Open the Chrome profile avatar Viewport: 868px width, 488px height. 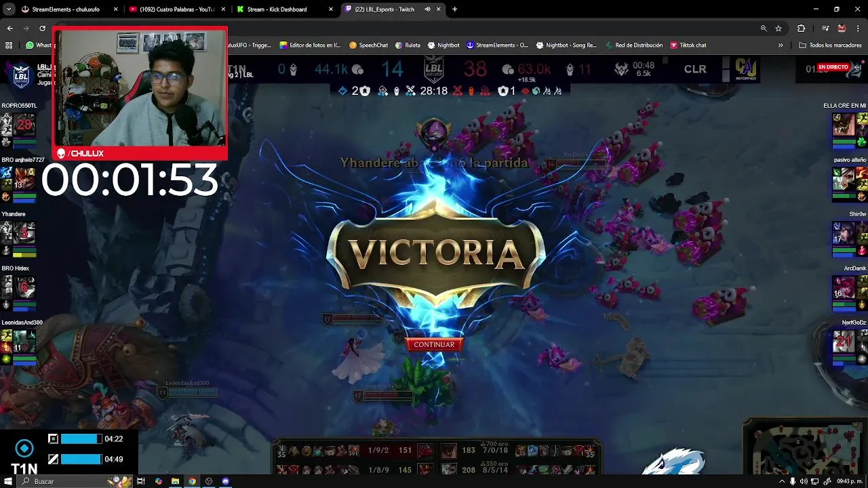coord(842,28)
